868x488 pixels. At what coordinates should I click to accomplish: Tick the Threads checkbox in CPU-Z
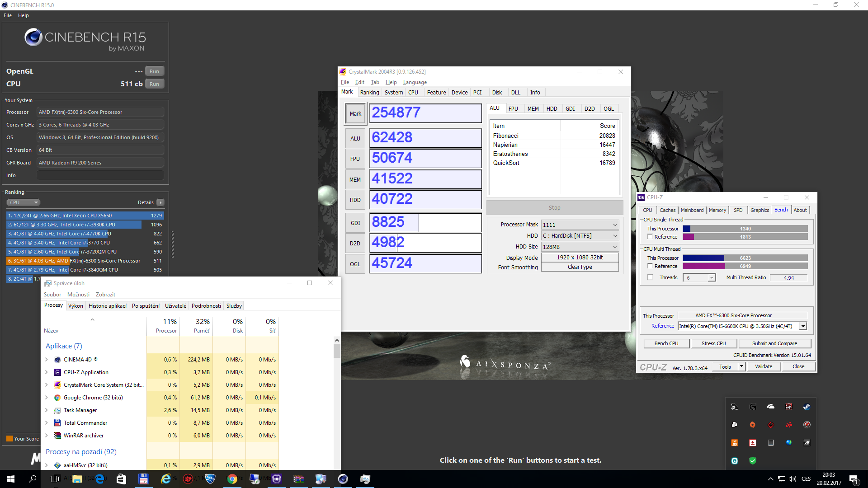(x=650, y=277)
